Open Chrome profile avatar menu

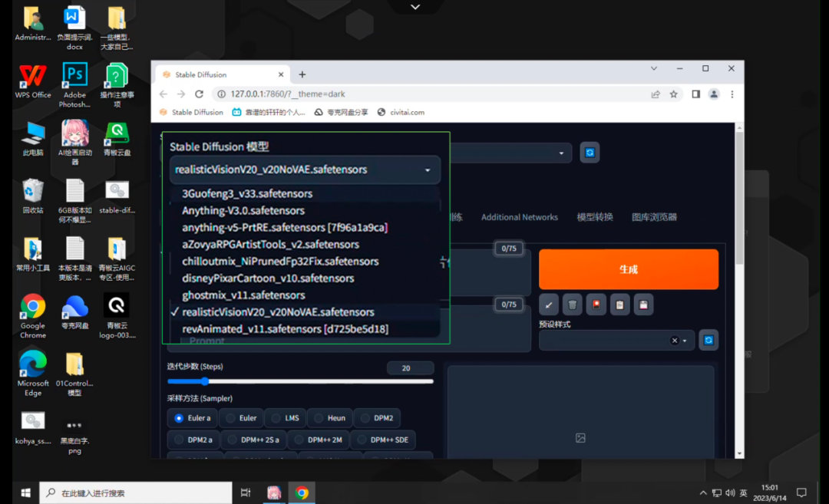point(714,94)
